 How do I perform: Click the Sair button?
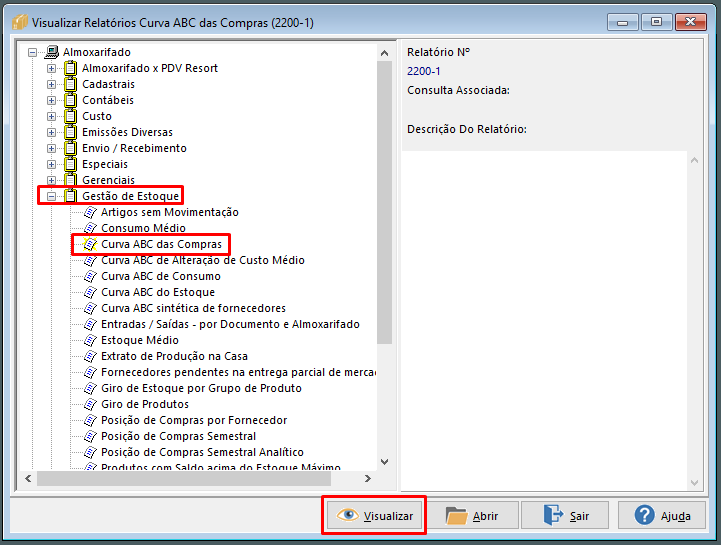pyautogui.click(x=565, y=516)
